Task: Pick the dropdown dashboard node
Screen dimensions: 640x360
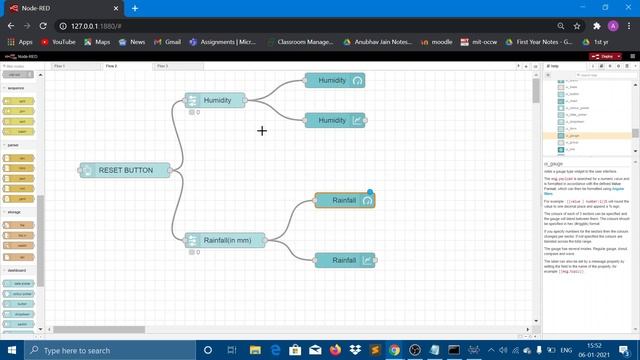Action: (19, 314)
